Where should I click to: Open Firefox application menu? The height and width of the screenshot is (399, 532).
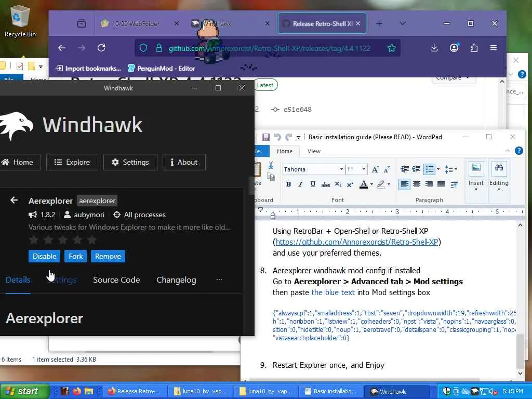tap(494, 48)
